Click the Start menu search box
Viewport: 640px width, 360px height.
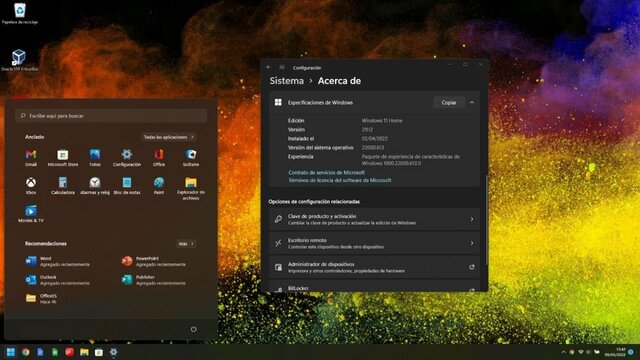(111, 116)
